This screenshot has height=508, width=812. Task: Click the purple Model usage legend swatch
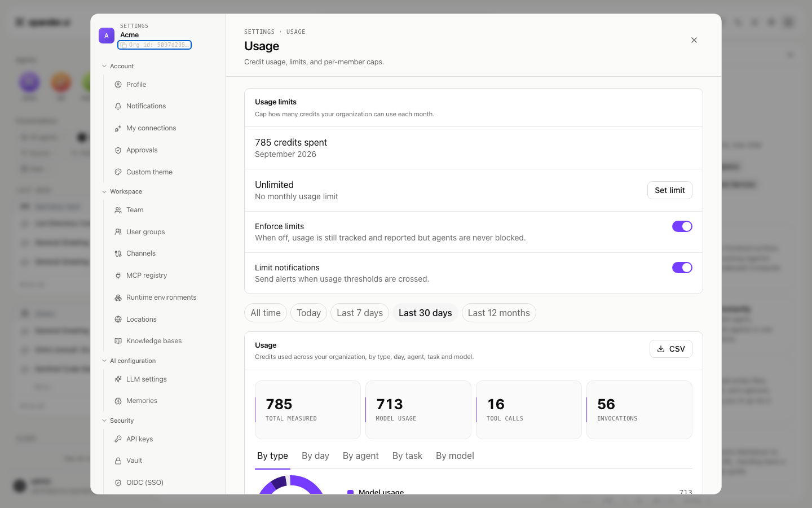(x=350, y=492)
